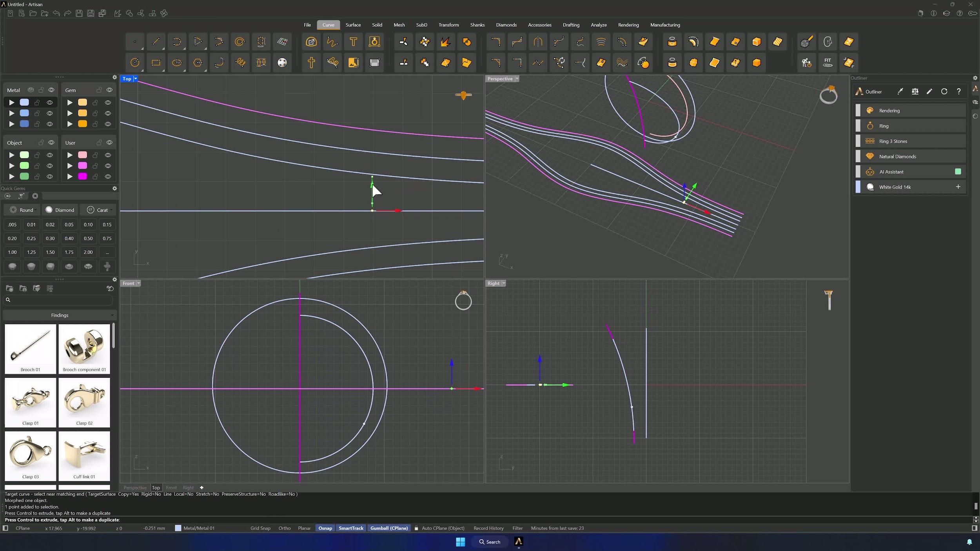Viewport: 980px width, 551px height.
Task: Click the Outliner refresh icon
Action: pyautogui.click(x=944, y=91)
